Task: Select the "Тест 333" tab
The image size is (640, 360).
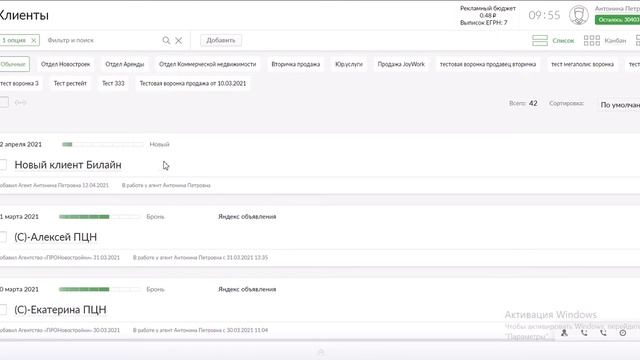Action: tap(113, 83)
